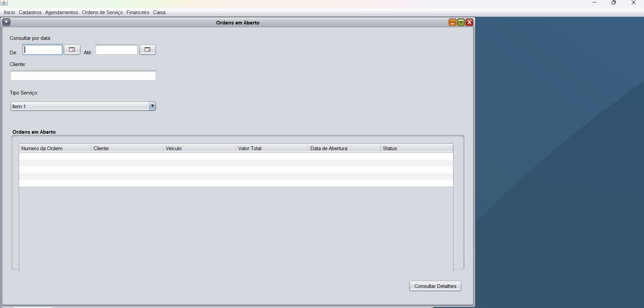This screenshot has width=644, height=308.
Task: Go to the Inicio menu
Action: (9, 12)
